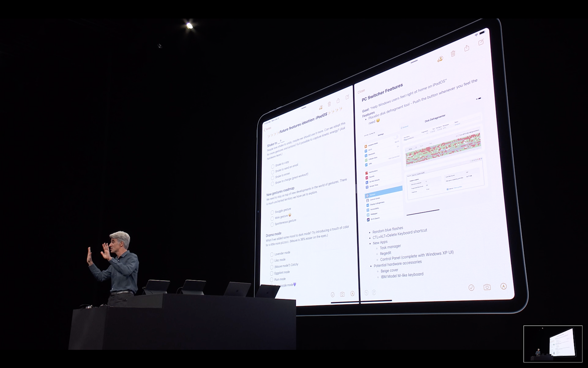Screen dimensions: 588x368
Task: Tap the 'Regedit' sub-bullet
Action: click(386, 253)
